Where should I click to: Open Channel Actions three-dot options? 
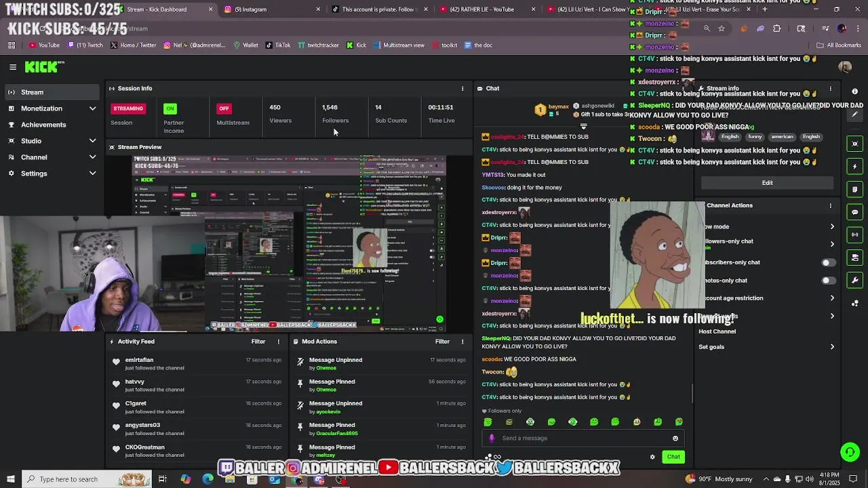[830, 205]
